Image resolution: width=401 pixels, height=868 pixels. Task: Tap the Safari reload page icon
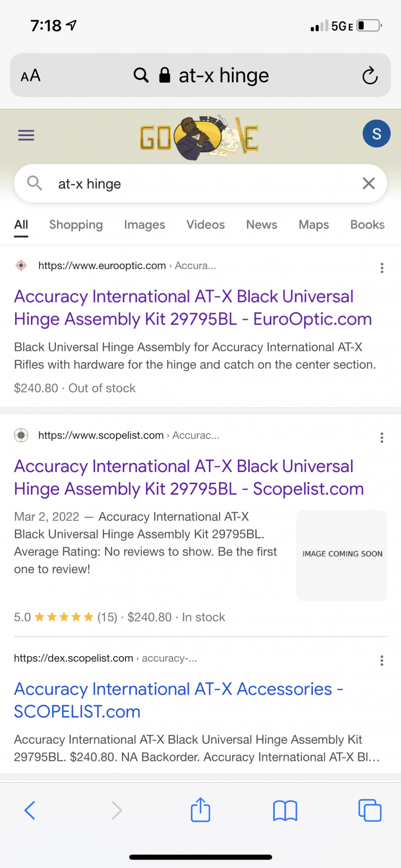[x=370, y=76]
